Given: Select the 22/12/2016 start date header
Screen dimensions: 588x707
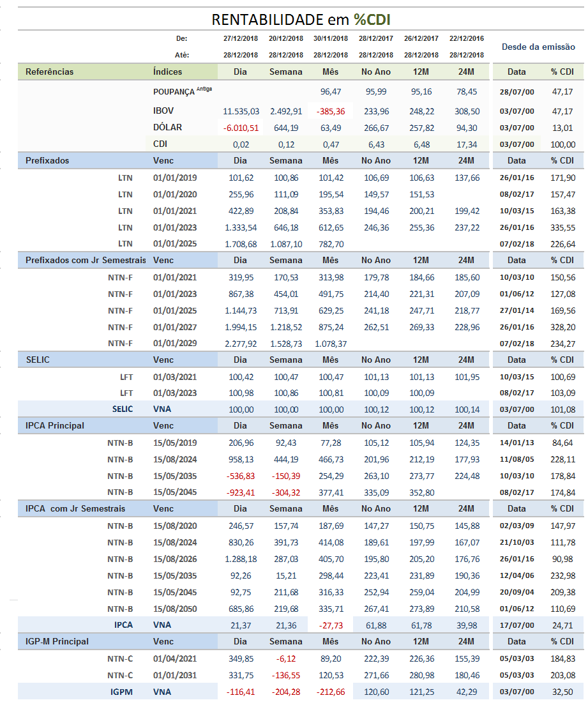Looking at the screenshot, I should click(x=466, y=38).
